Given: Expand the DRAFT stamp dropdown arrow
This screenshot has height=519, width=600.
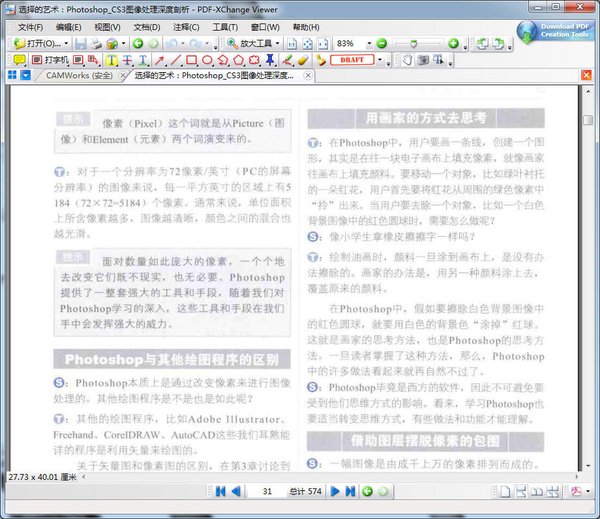Looking at the screenshot, I should pyautogui.click(x=380, y=60).
